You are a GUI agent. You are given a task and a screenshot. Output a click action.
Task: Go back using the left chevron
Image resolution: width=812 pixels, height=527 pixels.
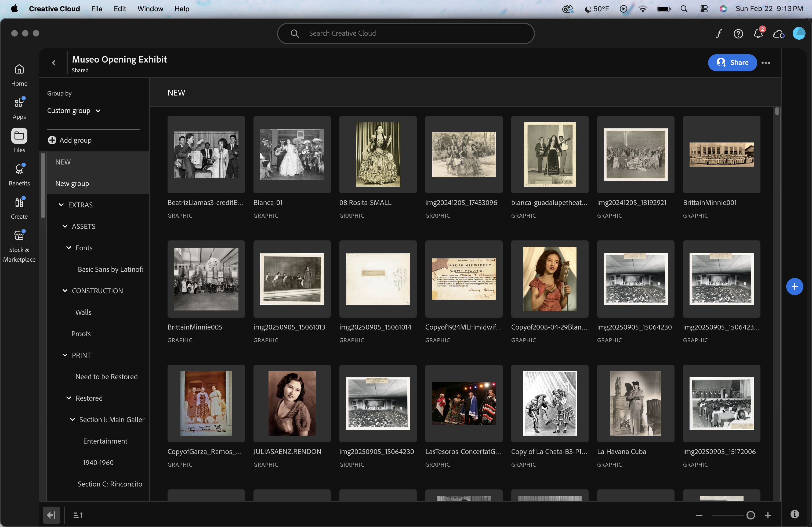pyautogui.click(x=53, y=63)
